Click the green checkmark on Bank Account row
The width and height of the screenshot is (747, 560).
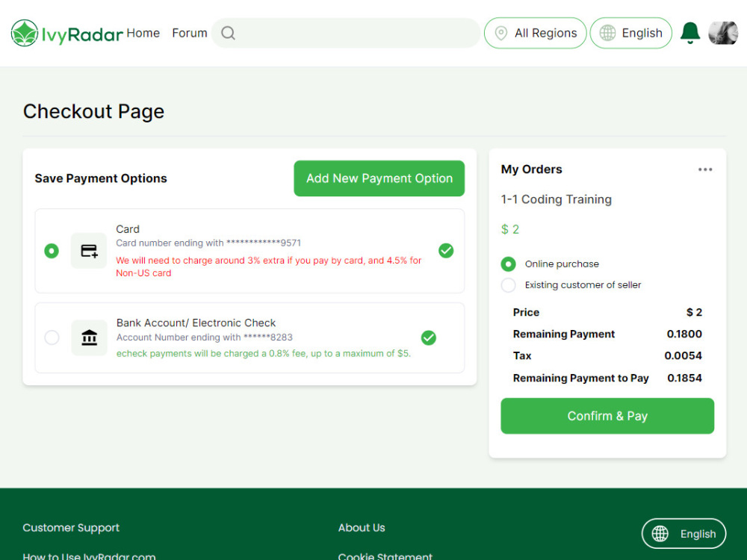pyautogui.click(x=428, y=337)
